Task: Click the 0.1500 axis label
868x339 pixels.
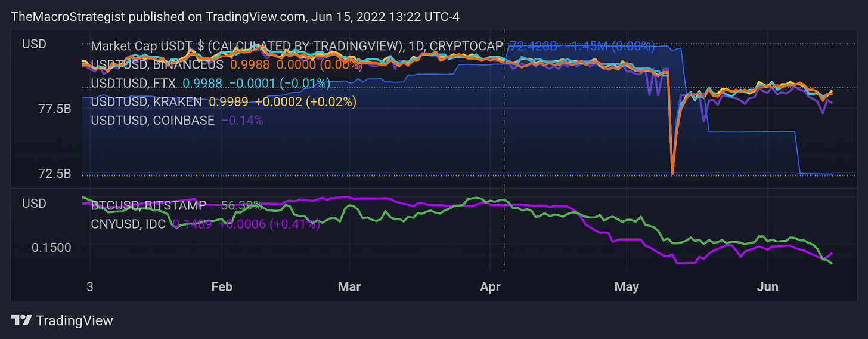Action: tap(51, 247)
